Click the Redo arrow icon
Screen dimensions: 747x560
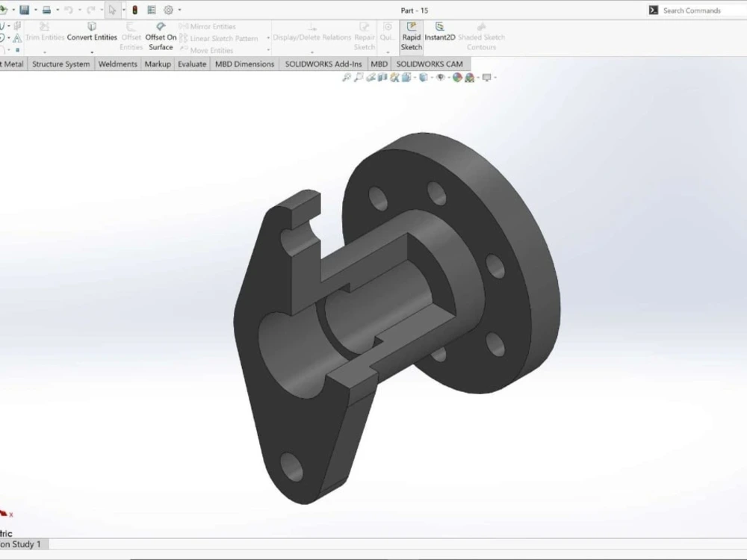[x=90, y=10]
